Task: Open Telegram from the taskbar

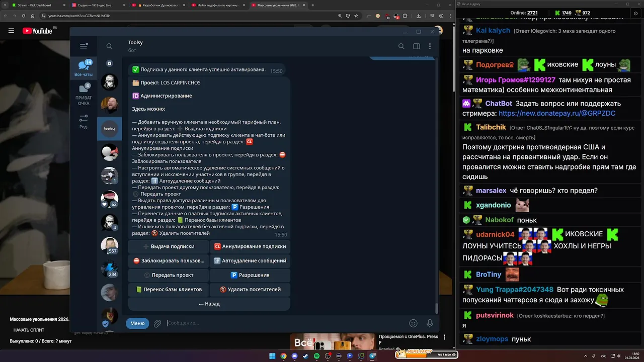Action: pyautogui.click(x=372, y=356)
